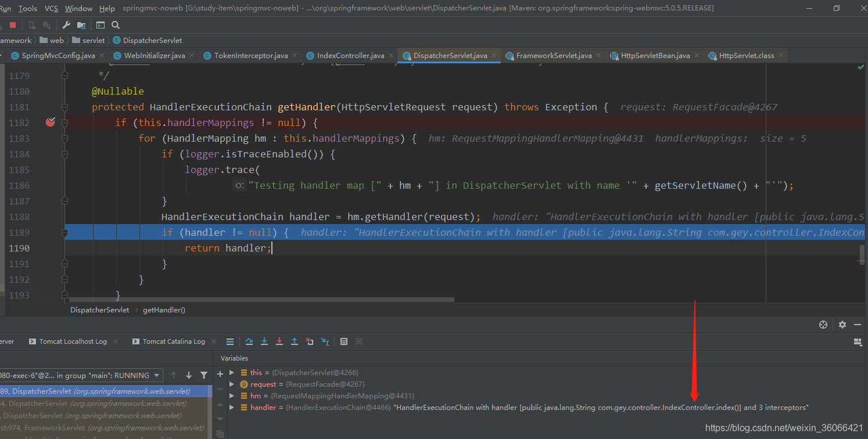Close the Tomcat Catalina Log tab
This screenshot has height=439, width=868.
213,341
